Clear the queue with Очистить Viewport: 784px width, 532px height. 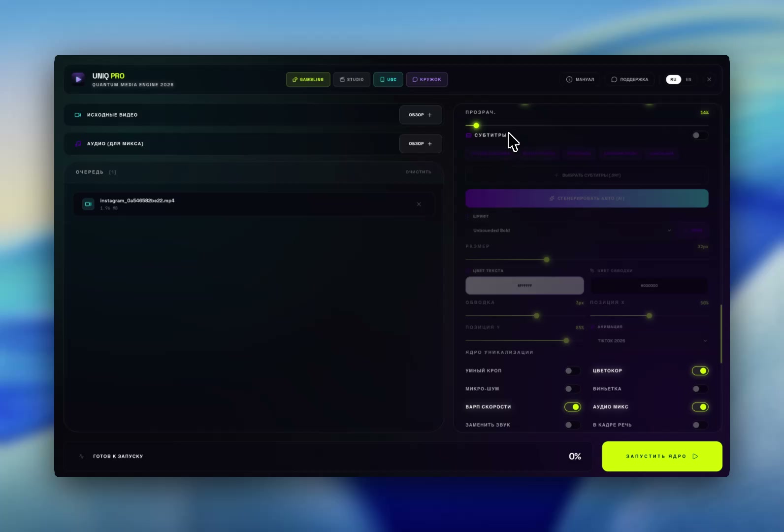point(418,172)
